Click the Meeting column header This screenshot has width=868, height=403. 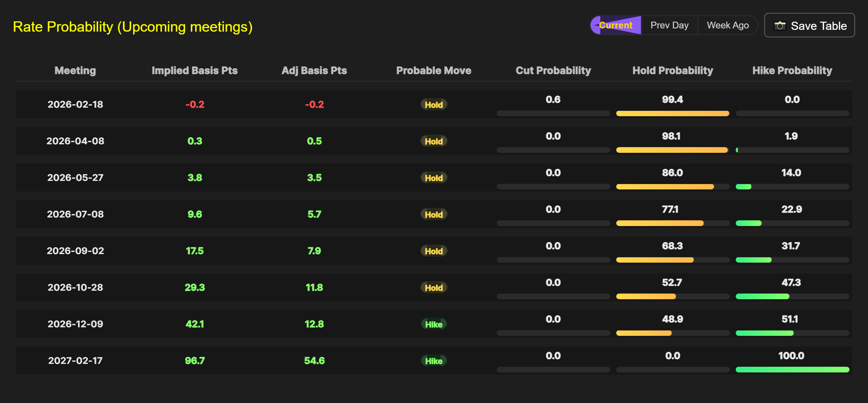pos(75,70)
